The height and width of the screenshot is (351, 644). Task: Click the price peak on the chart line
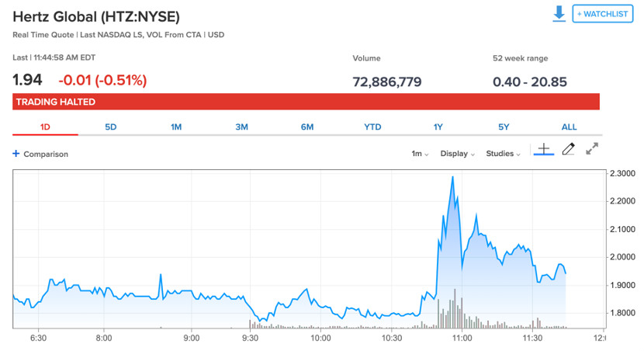(452, 177)
